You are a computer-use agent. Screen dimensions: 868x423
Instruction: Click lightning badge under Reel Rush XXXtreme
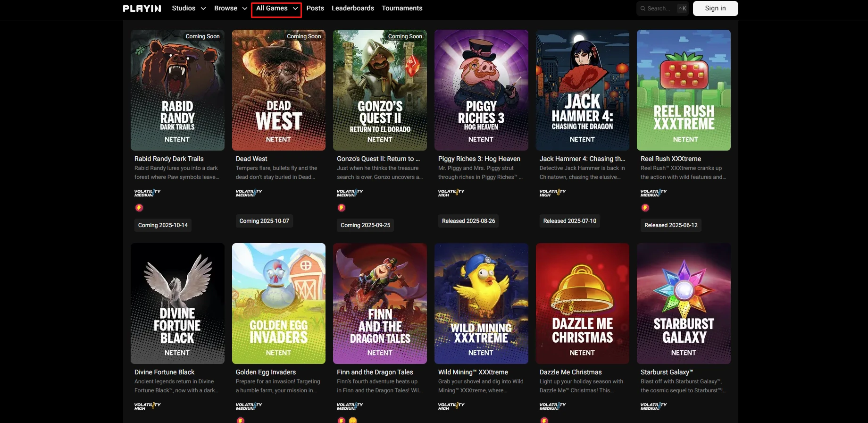click(x=645, y=208)
